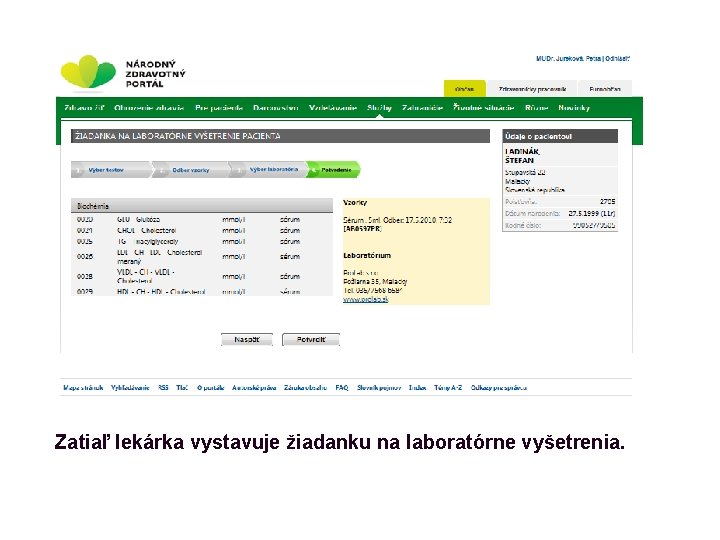Open the Slovník pojmov footer link
The image size is (720, 540).
(x=379, y=388)
